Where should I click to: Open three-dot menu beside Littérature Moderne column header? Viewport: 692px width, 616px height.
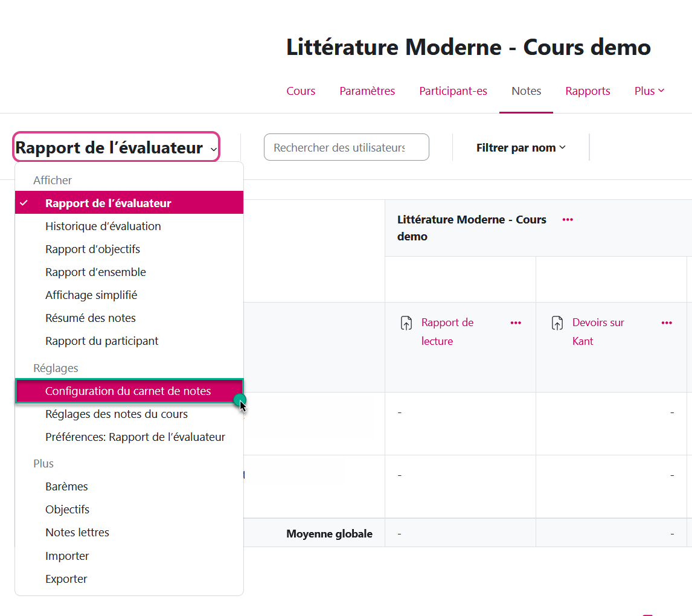coord(567,220)
